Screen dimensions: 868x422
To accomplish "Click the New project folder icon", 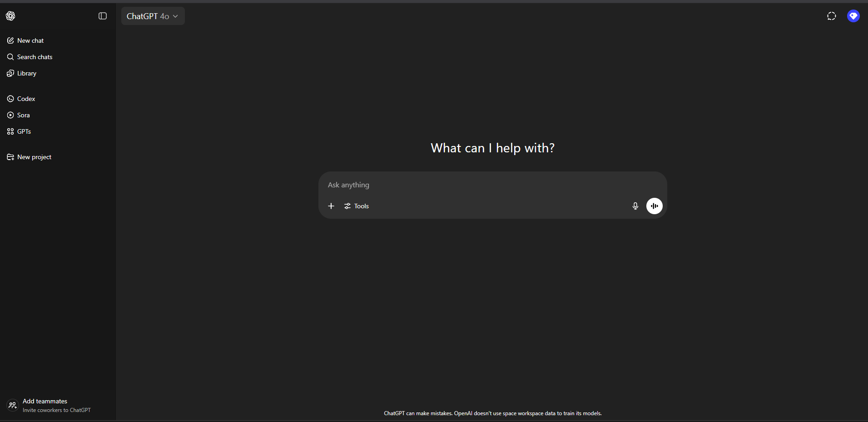I will click(x=10, y=157).
